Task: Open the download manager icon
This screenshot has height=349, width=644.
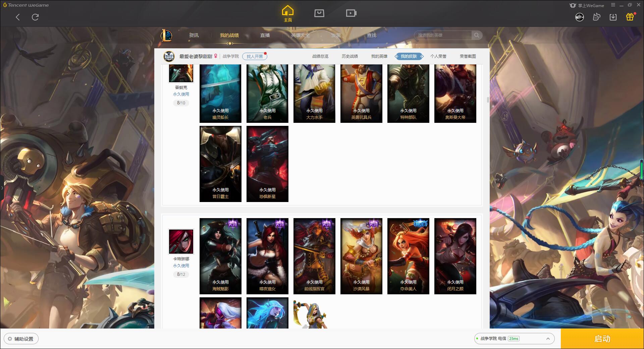Action: pos(613,17)
